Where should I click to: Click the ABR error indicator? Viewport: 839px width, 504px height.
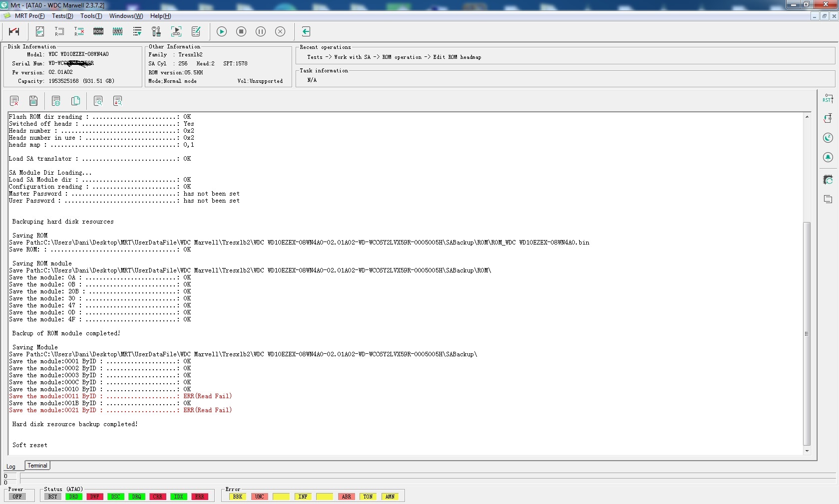pyautogui.click(x=346, y=497)
